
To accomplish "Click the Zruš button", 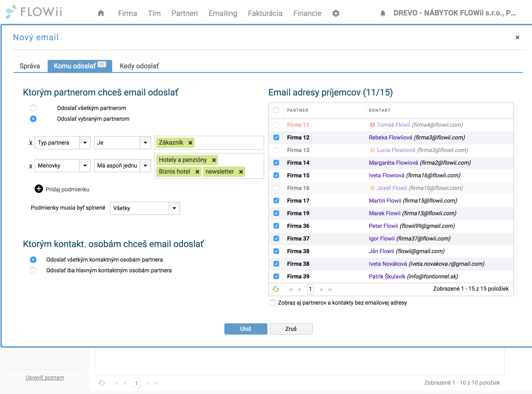I will click(291, 329).
